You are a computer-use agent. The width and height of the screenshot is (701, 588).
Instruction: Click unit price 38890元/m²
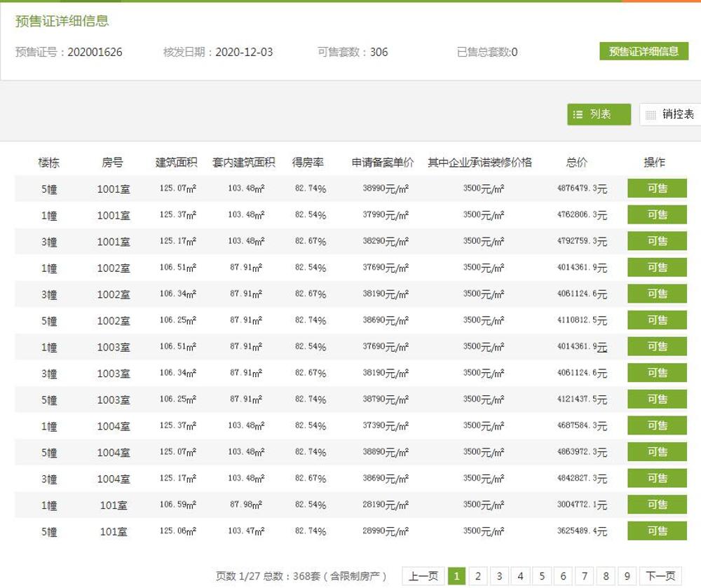point(386,452)
